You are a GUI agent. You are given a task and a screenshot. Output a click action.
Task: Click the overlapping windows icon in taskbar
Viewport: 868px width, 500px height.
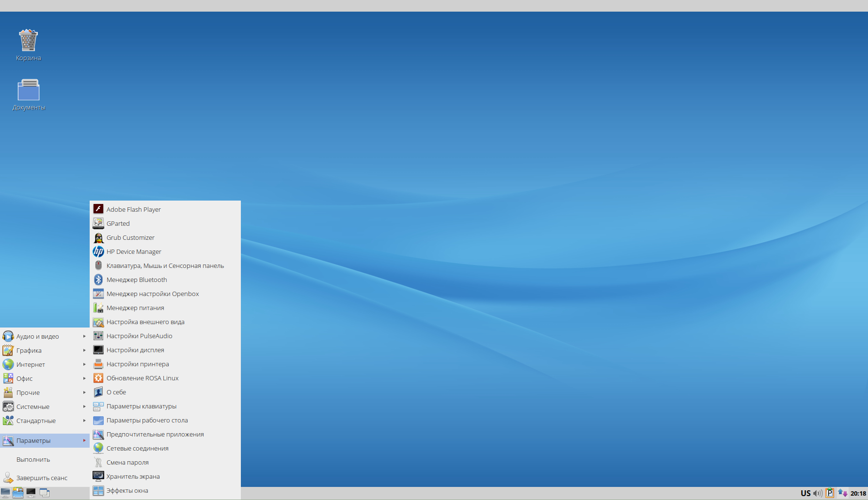pyautogui.click(x=45, y=493)
